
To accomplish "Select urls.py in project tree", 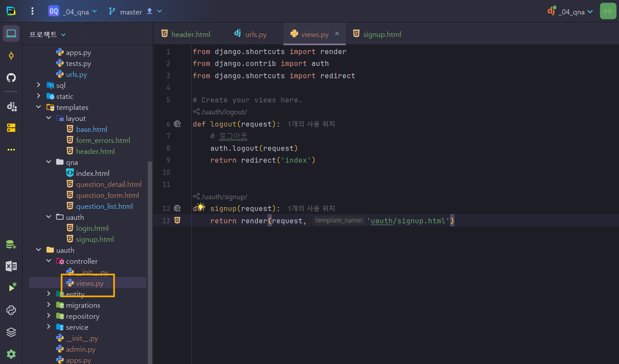I will point(76,74).
